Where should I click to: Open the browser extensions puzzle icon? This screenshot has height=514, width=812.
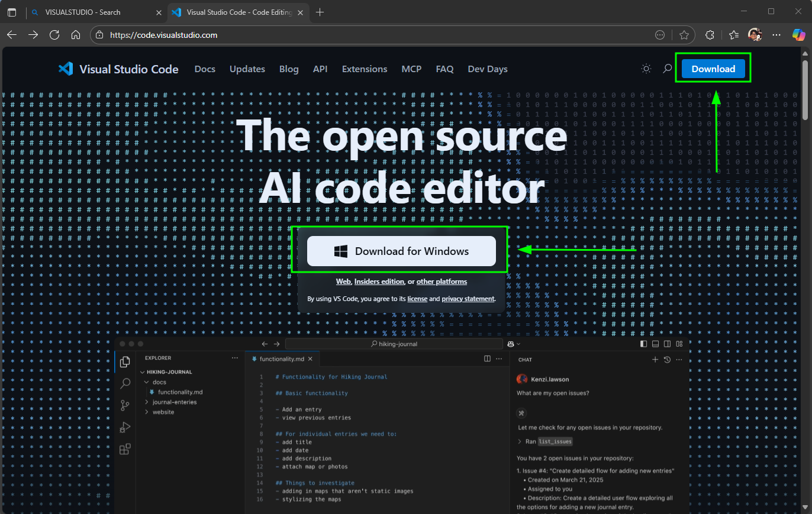coord(711,35)
